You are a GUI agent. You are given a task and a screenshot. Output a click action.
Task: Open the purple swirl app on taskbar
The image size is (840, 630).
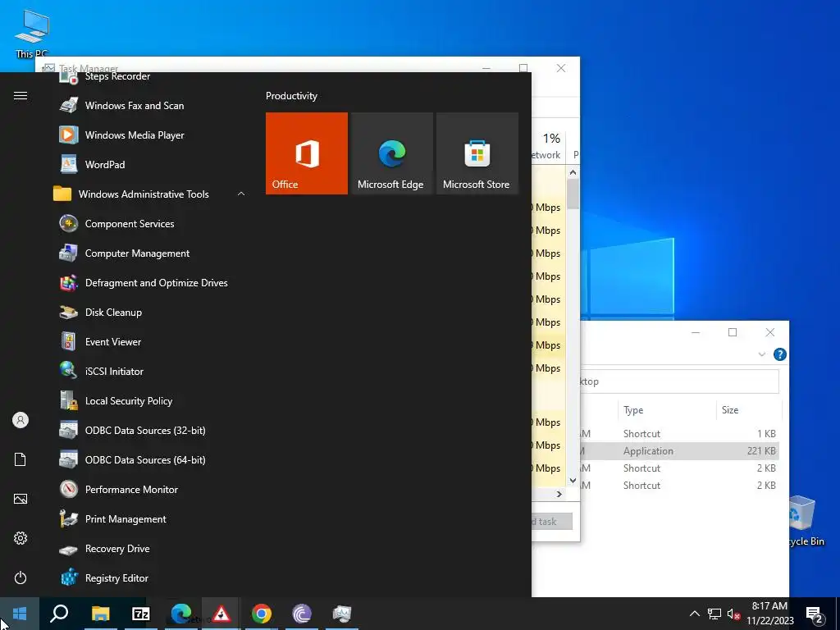pos(302,614)
